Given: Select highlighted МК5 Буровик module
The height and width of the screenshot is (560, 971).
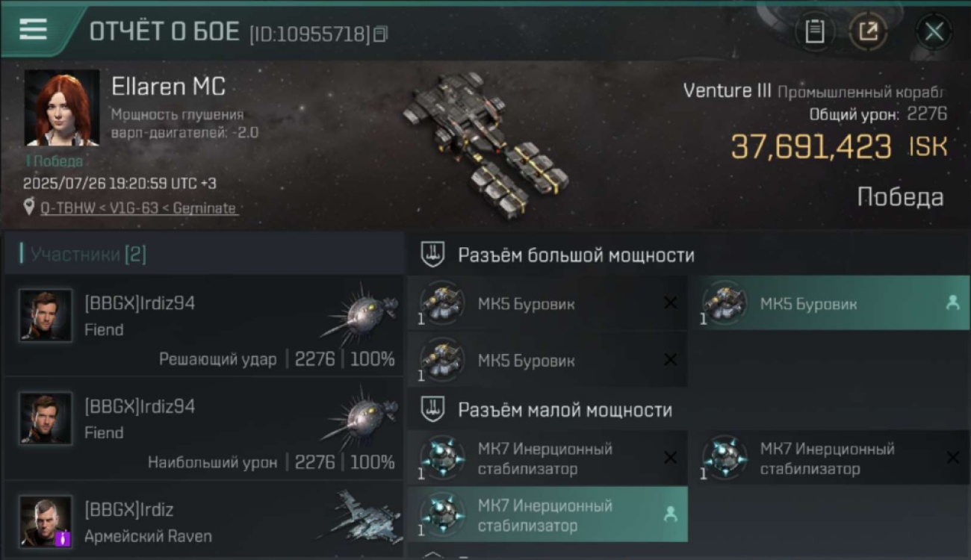Looking at the screenshot, I should (x=829, y=303).
